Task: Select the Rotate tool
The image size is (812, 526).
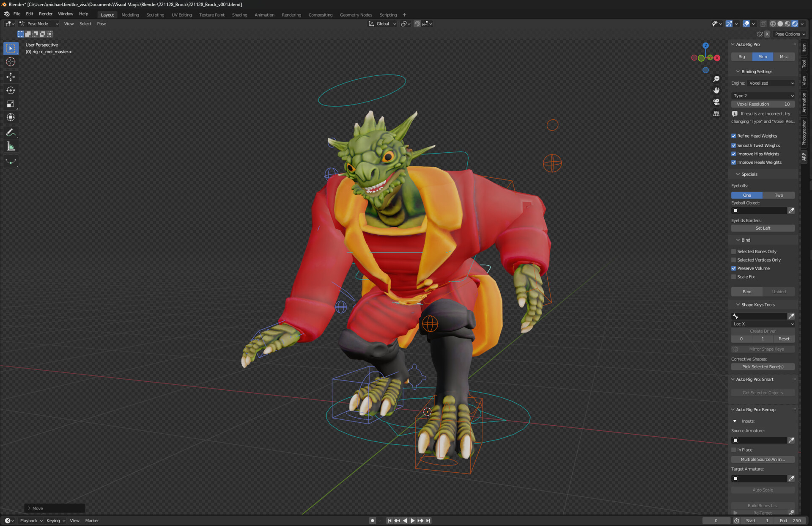Action: (11, 91)
